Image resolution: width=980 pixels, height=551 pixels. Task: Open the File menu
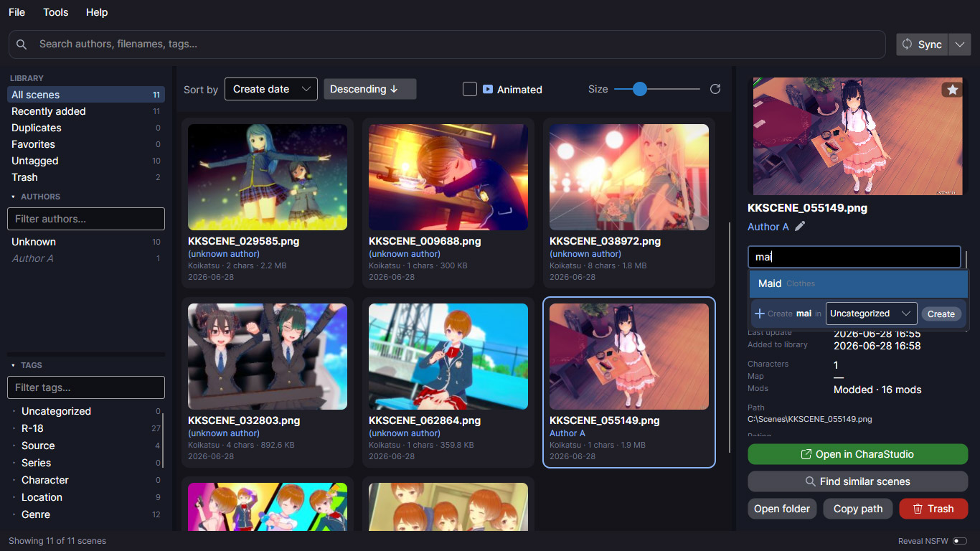pyautogui.click(x=17, y=12)
